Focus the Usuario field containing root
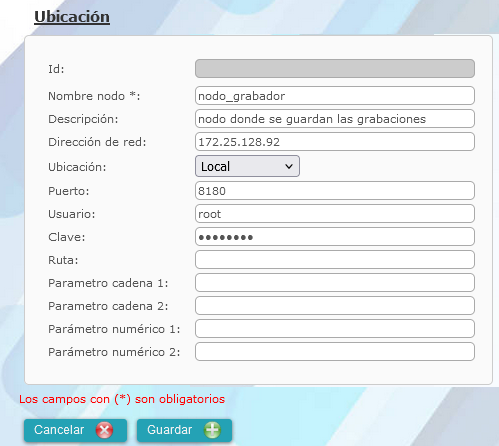The height and width of the screenshot is (446, 499). point(335,214)
